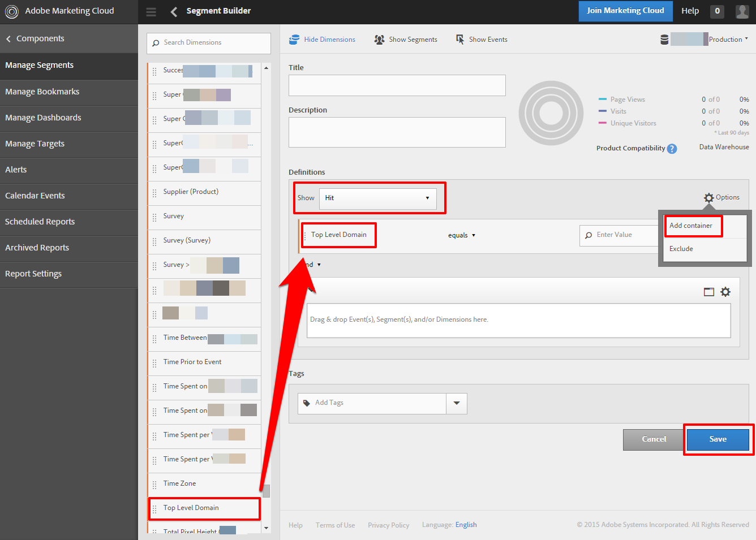Click the Search Dimensions field
Viewport: 756px width, 540px height.
[x=208, y=43]
